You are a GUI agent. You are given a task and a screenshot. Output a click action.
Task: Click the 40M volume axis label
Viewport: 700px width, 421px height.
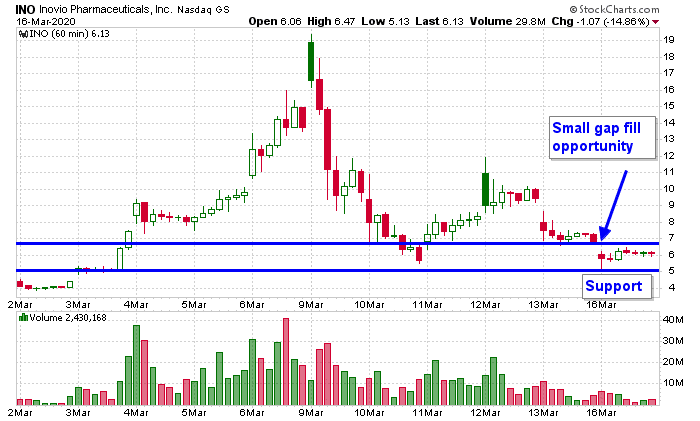pyautogui.click(x=673, y=320)
